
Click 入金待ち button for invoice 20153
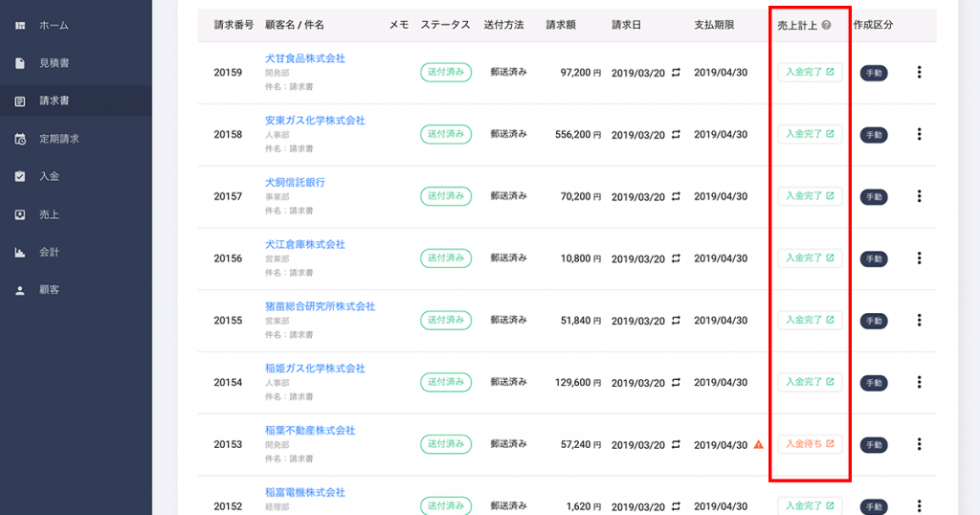(x=810, y=444)
